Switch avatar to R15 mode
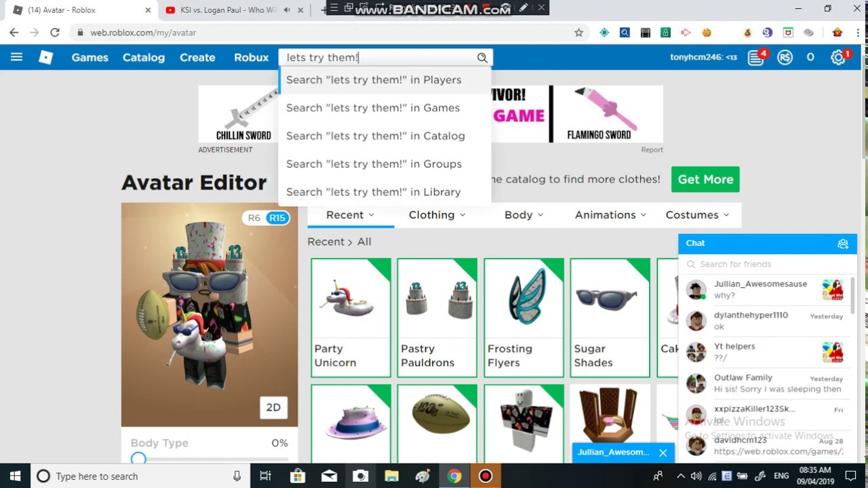 pyautogui.click(x=277, y=218)
